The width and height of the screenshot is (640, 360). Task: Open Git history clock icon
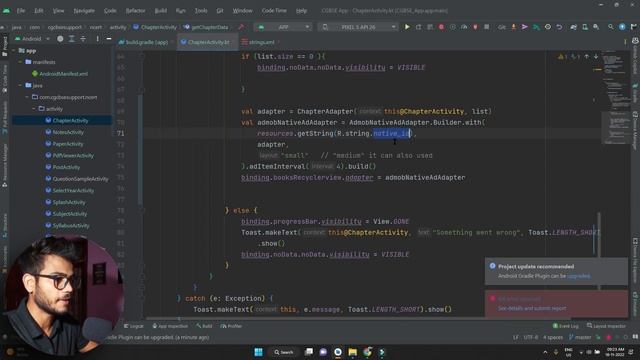click(548, 27)
